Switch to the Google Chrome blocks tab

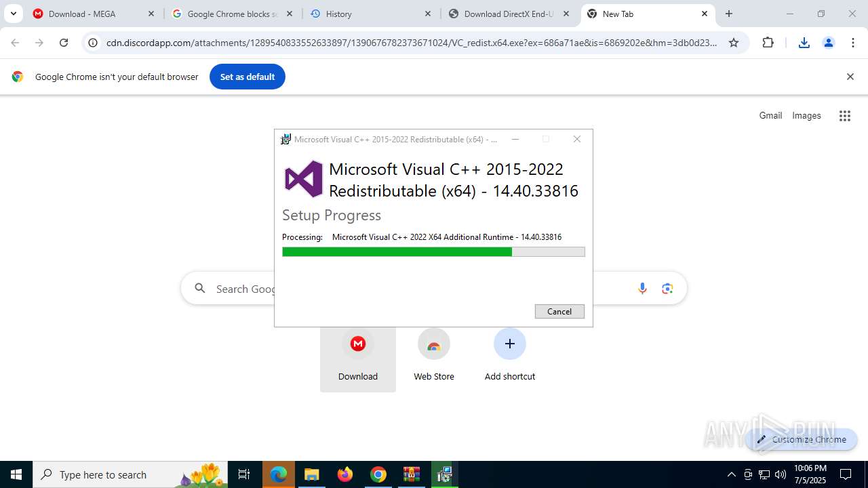(233, 14)
